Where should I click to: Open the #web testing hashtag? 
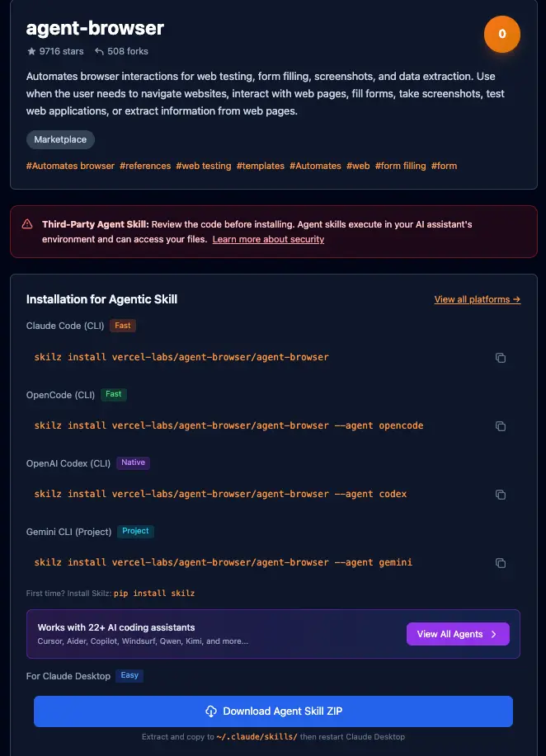[203, 166]
